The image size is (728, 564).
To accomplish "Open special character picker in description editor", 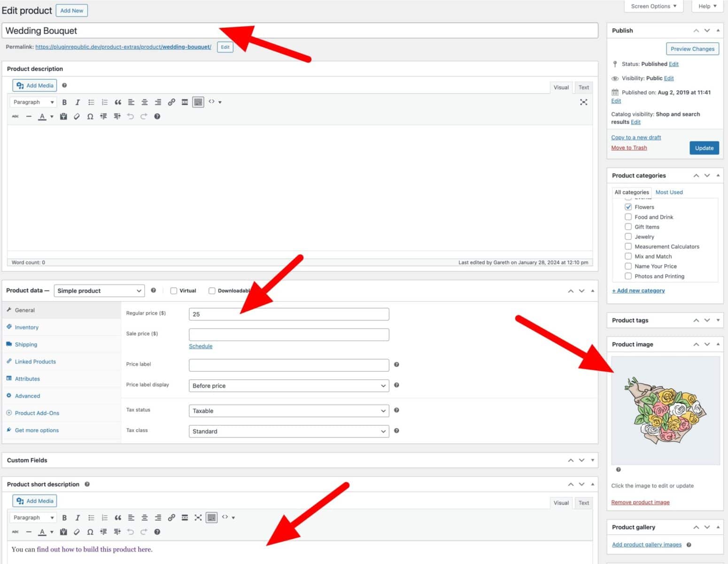I will coord(90,117).
